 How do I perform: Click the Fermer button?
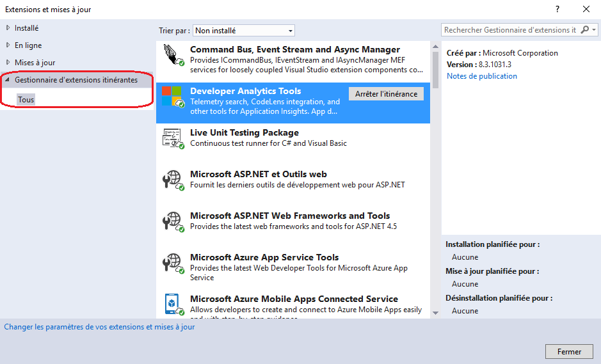tap(568, 351)
